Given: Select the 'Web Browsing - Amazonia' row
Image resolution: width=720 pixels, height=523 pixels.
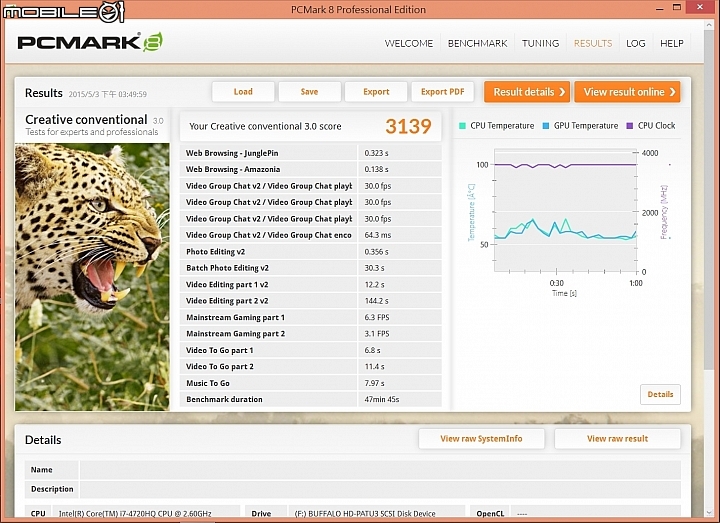Looking at the screenshot, I should (x=310, y=169).
